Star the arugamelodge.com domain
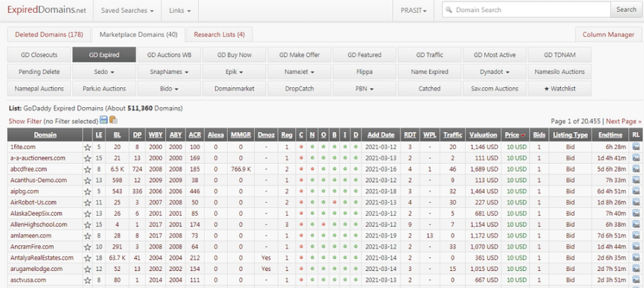Screen dimensions: 644x288 tap(87, 269)
